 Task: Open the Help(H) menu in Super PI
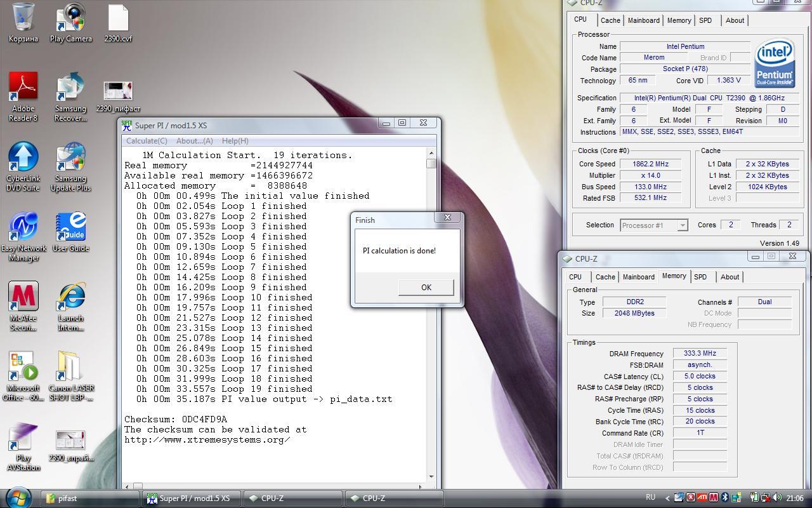click(235, 141)
